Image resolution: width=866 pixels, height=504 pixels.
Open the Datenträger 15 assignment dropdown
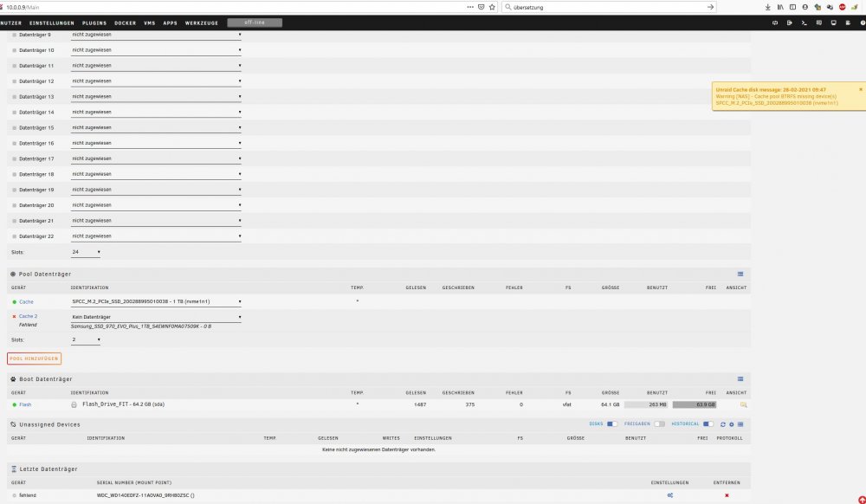click(x=156, y=127)
